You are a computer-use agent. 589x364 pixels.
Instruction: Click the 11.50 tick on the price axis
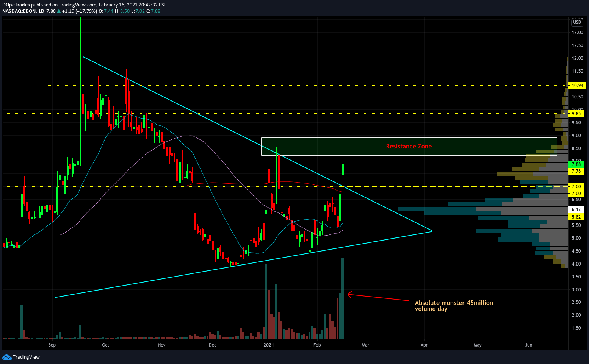click(x=578, y=71)
